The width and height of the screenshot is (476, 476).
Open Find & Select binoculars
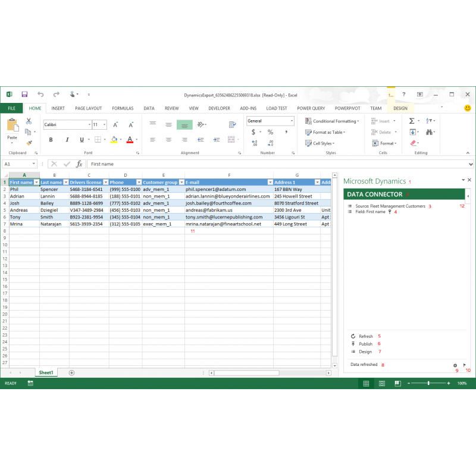429,132
